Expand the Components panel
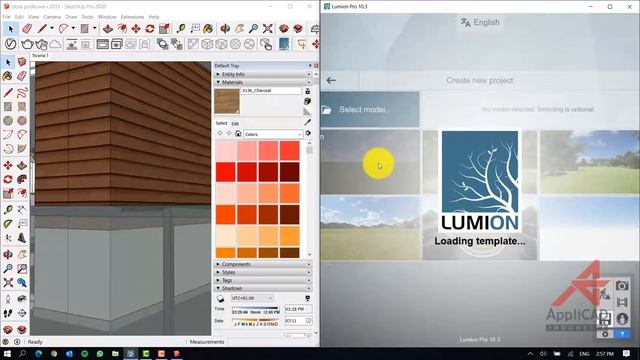 pyautogui.click(x=263, y=264)
